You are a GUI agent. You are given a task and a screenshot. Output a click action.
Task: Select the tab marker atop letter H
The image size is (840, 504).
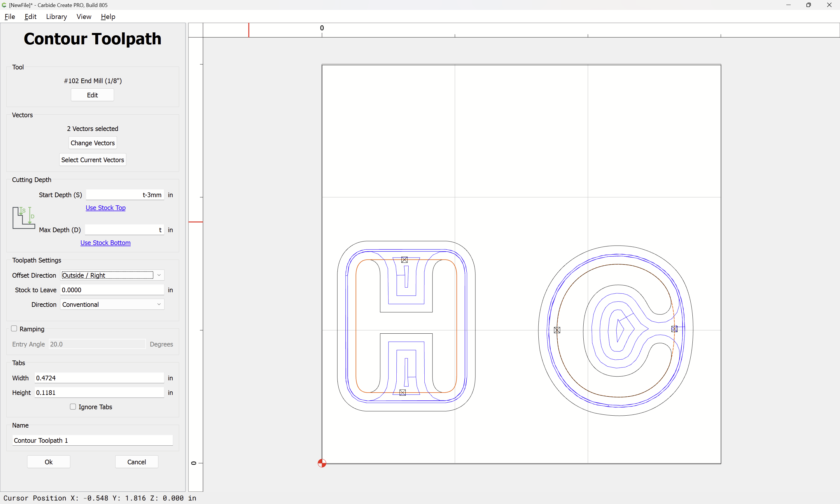point(404,260)
